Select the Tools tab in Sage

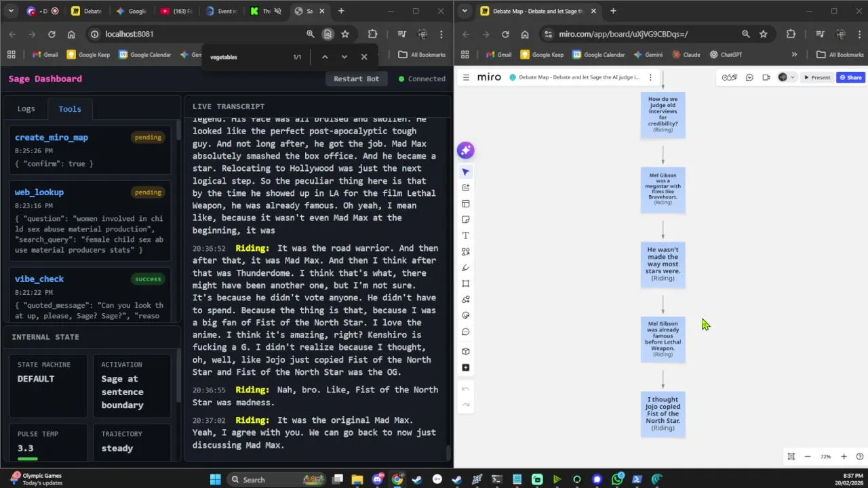point(70,108)
